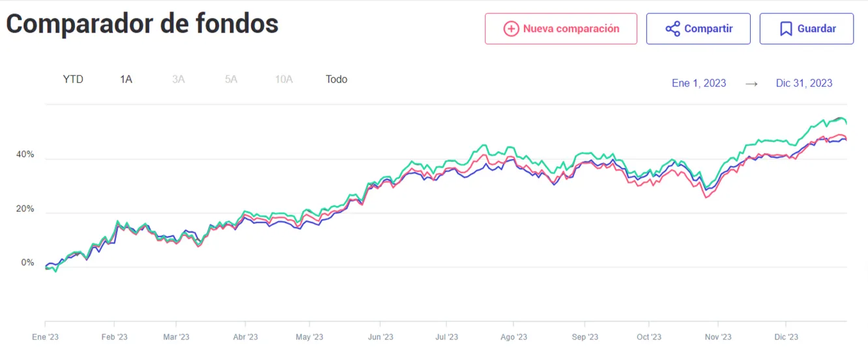868x348 pixels.
Task: Choose the 3A time range option
Action: (x=179, y=80)
